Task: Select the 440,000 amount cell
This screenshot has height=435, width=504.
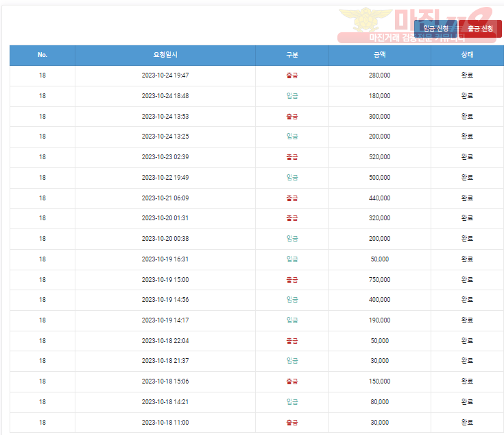Action: coord(379,198)
